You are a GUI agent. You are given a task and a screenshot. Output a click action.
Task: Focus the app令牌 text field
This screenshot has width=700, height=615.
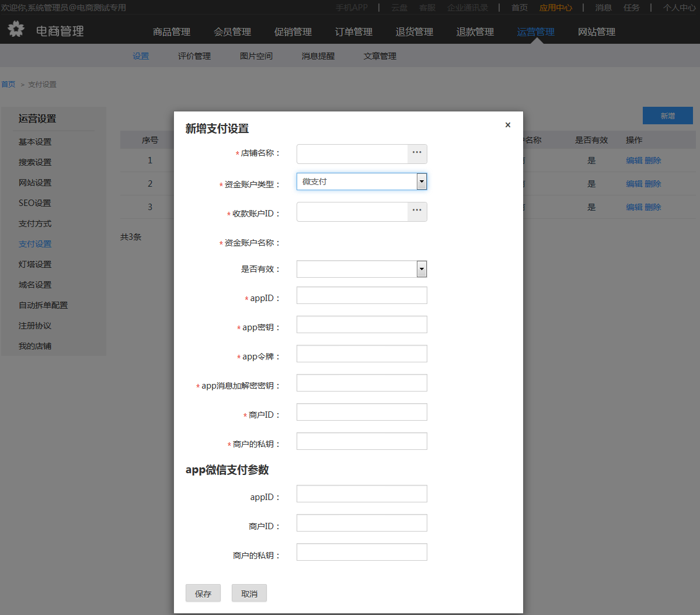361,354
